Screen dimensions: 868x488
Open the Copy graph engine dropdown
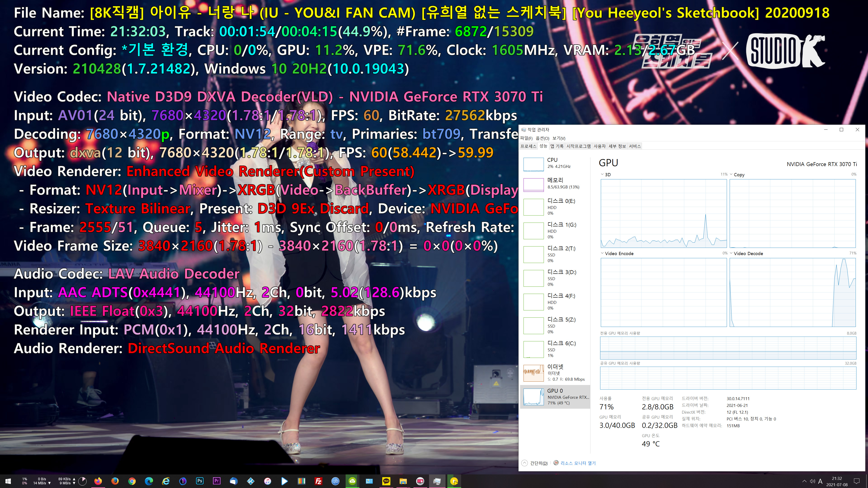coord(737,174)
